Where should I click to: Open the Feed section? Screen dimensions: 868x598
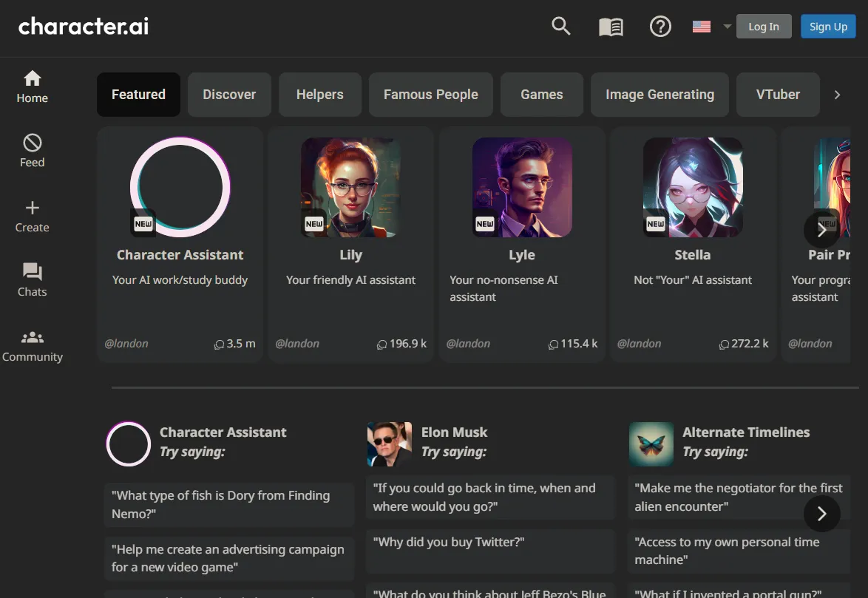click(x=31, y=151)
